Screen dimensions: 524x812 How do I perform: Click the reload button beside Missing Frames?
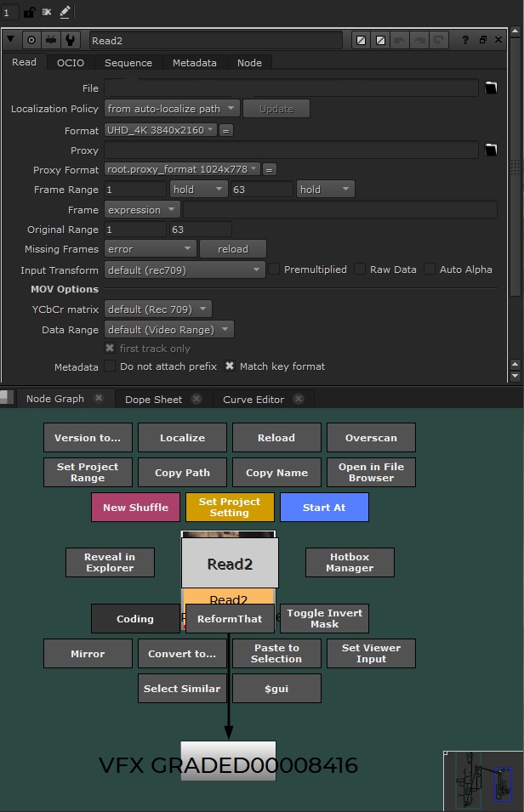coord(232,249)
